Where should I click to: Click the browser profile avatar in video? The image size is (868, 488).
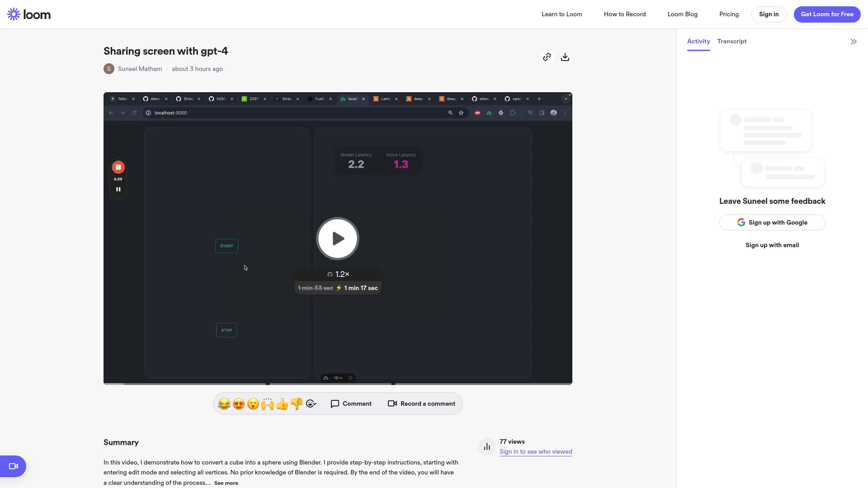click(553, 113)
